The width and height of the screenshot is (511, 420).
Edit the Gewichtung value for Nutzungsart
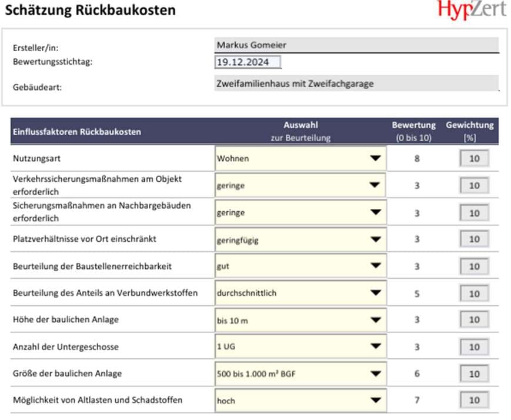pyautogui.click(x=474, y=158)
